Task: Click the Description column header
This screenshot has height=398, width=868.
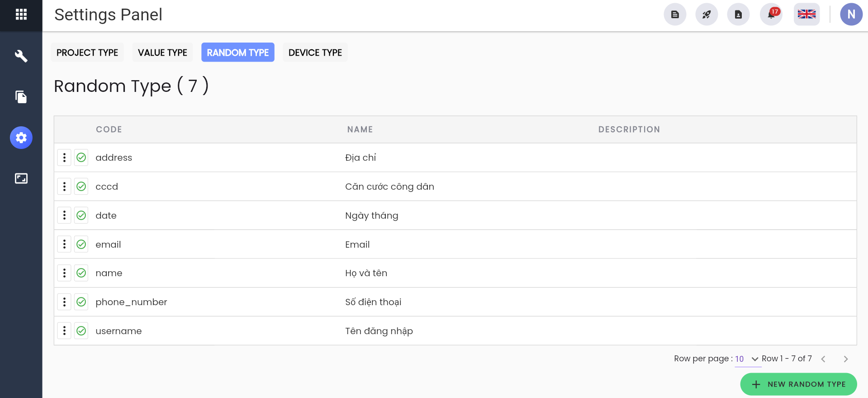Action: [x=629, y=129]
